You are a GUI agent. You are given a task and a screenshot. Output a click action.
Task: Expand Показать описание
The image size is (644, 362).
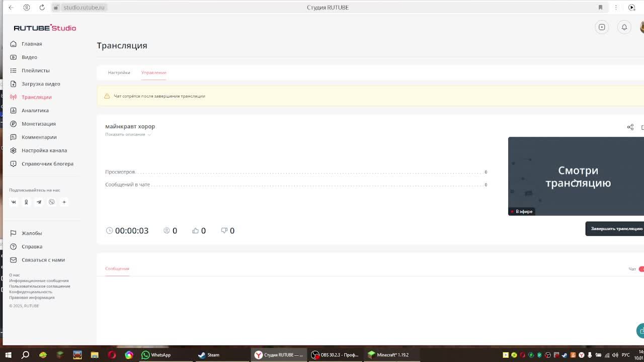[128, 134]
